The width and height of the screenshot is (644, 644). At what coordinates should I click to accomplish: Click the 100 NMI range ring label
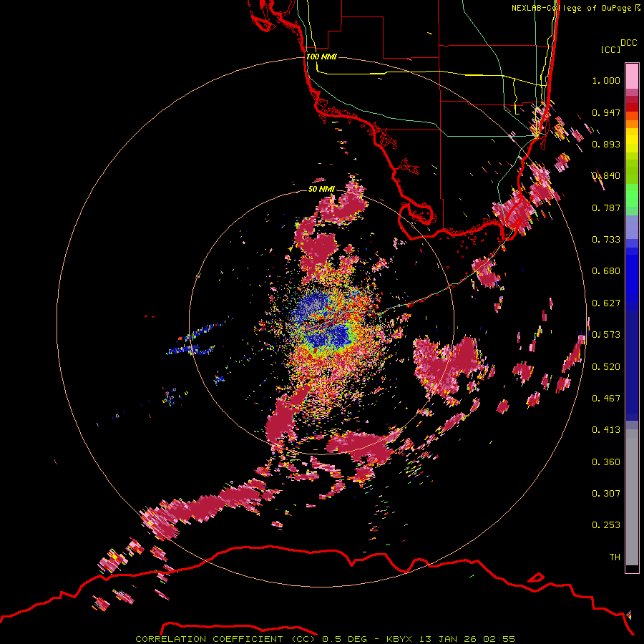click(321, 57)
